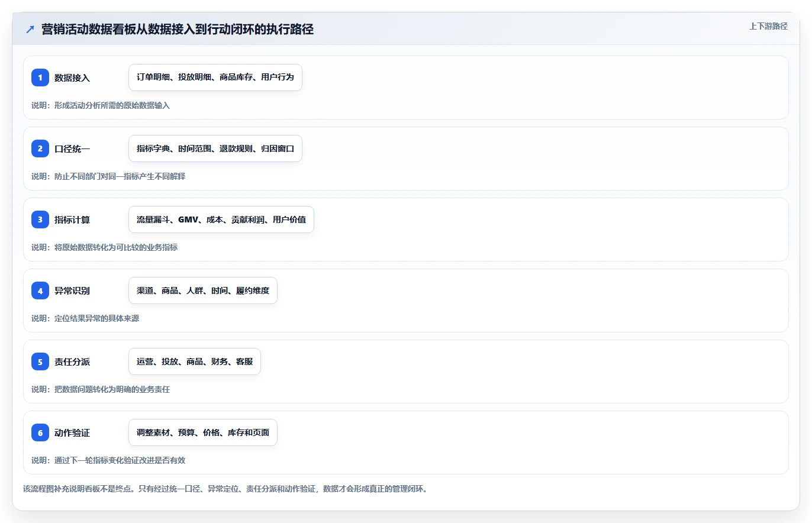This screenshot has width=812, height=523.
Task: Select the step 4 number badge
Action: [x=40, y=290]
